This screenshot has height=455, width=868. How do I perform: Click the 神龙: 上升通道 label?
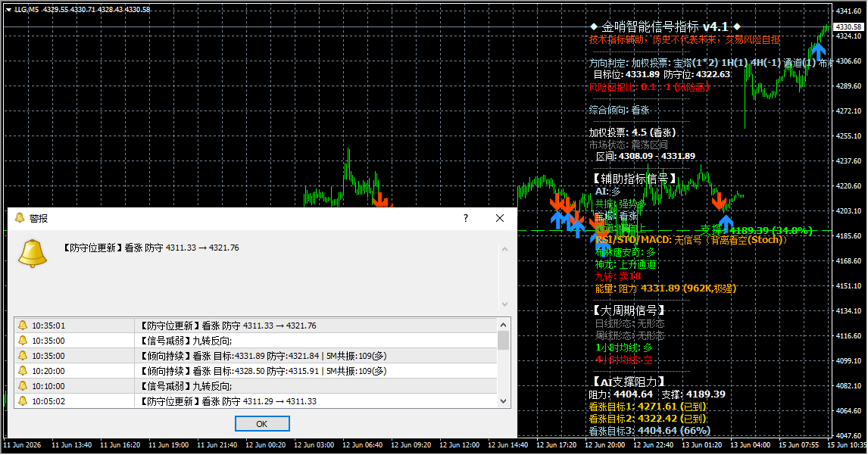(x=626, y=264)
